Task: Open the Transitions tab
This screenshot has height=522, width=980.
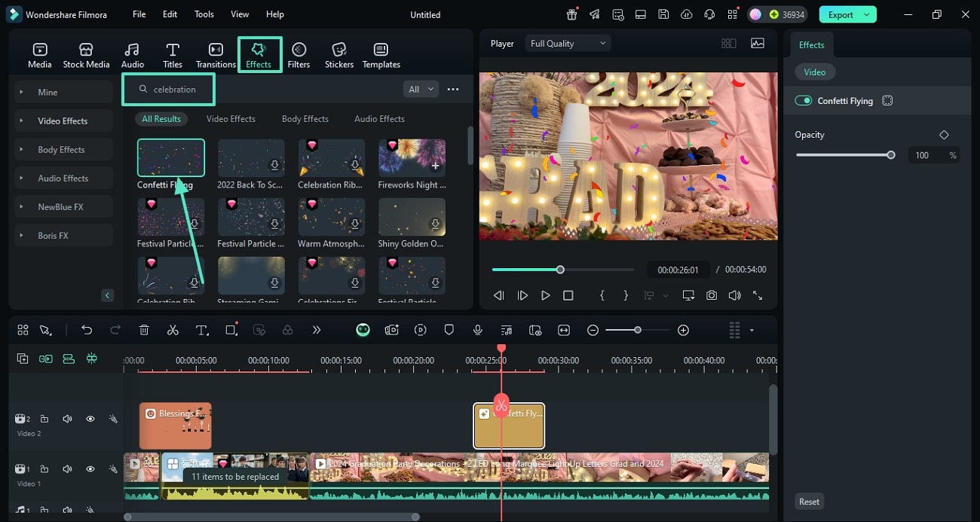Action: [216, 56]
